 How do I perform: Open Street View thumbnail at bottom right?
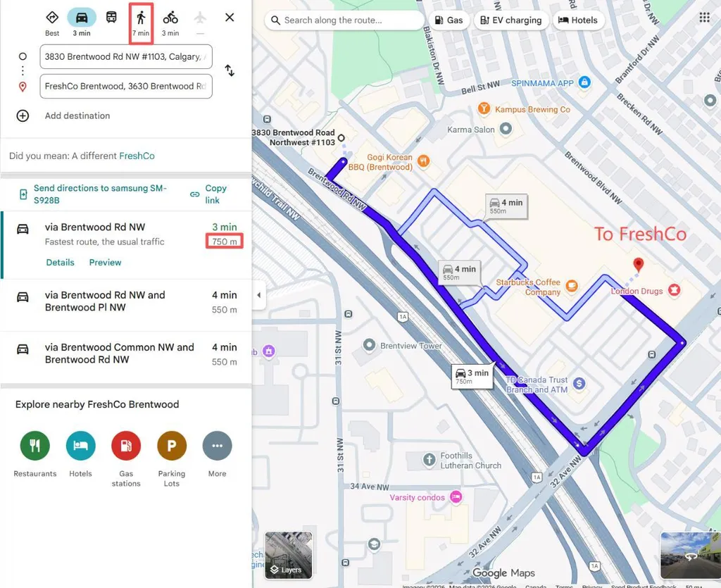click(x=690, y=556)
